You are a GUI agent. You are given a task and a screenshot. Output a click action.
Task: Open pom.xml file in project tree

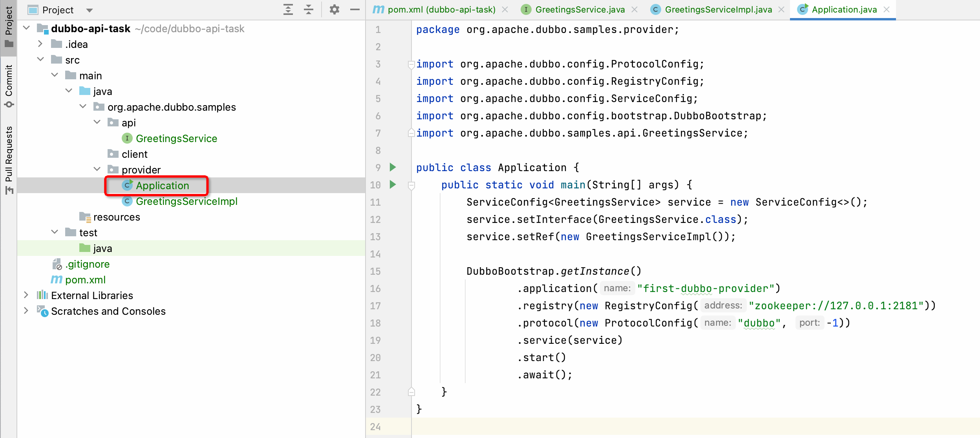coord(85,280)
